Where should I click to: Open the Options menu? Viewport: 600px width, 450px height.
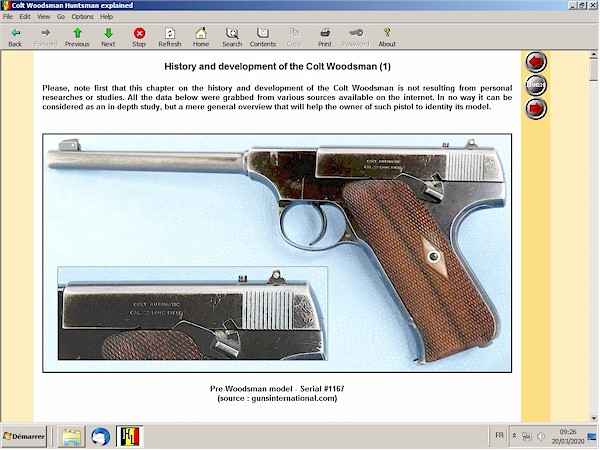[82, 16]
